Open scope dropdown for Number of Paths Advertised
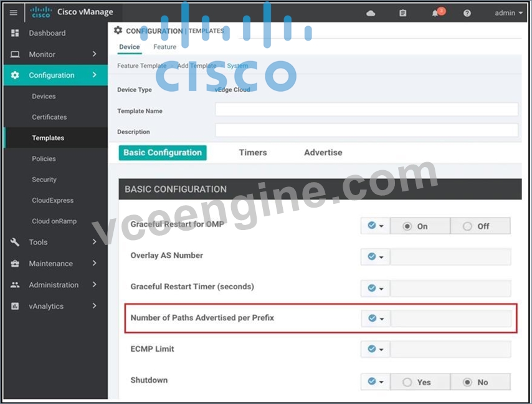The height and width of the screenshot is (404, 532). pyautogui.click(x=376, y=319)
